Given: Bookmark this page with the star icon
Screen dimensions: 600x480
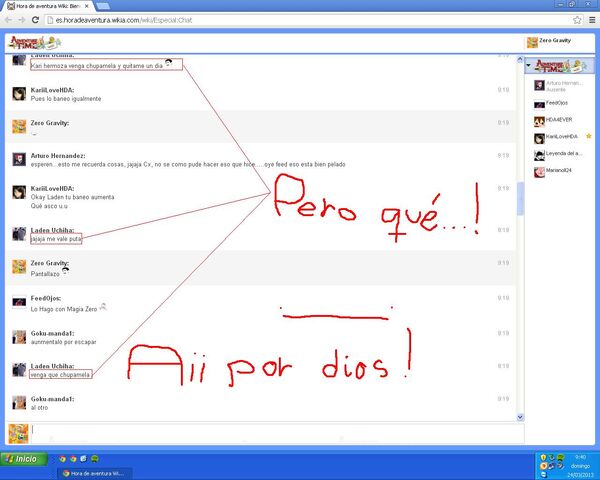Looking at the screenshot, I should pos(577,20).
